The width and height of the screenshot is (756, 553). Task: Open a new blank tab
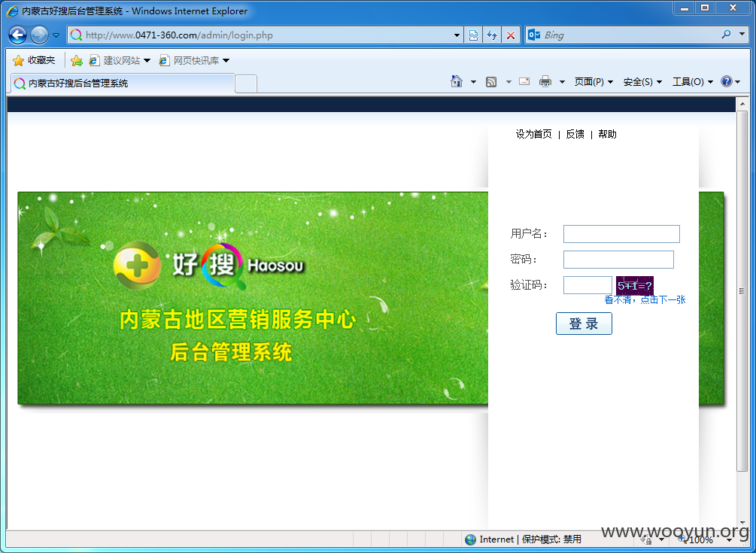point(246,84)
